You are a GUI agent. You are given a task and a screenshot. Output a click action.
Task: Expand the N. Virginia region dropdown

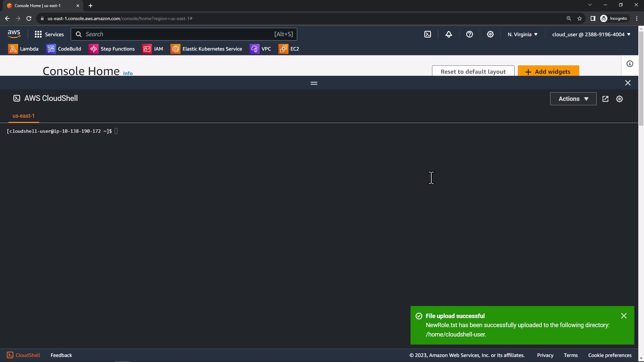pos(523,34)
